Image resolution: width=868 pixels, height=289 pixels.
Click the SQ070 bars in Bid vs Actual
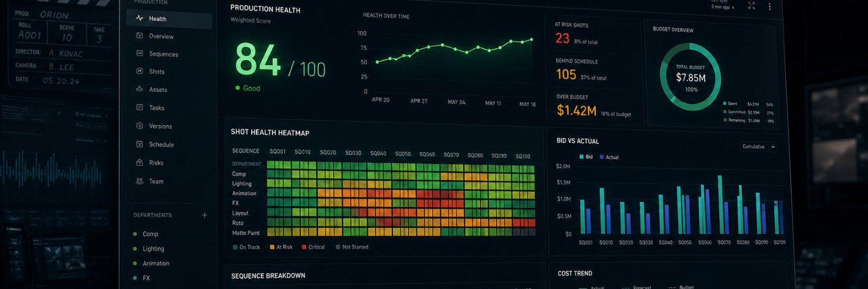[x=723, y=205]
